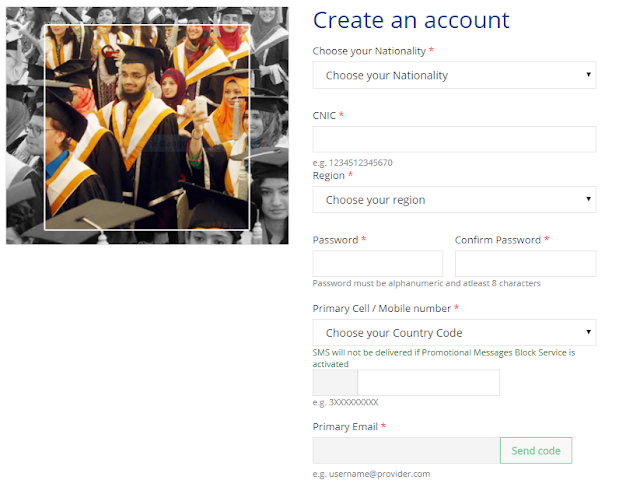Click the Send code button
640x480 pixels.
[x=536, y=451]
